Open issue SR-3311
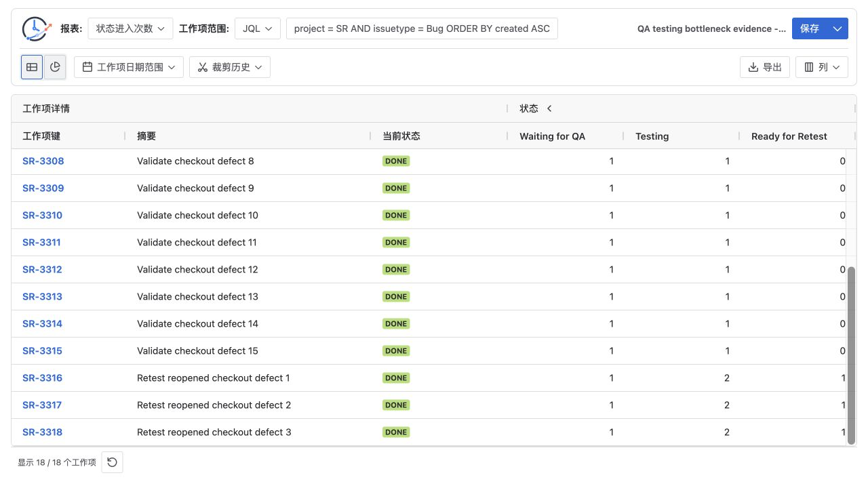The height and width of the screenshot is (488, 868). [x=41, y=243]
